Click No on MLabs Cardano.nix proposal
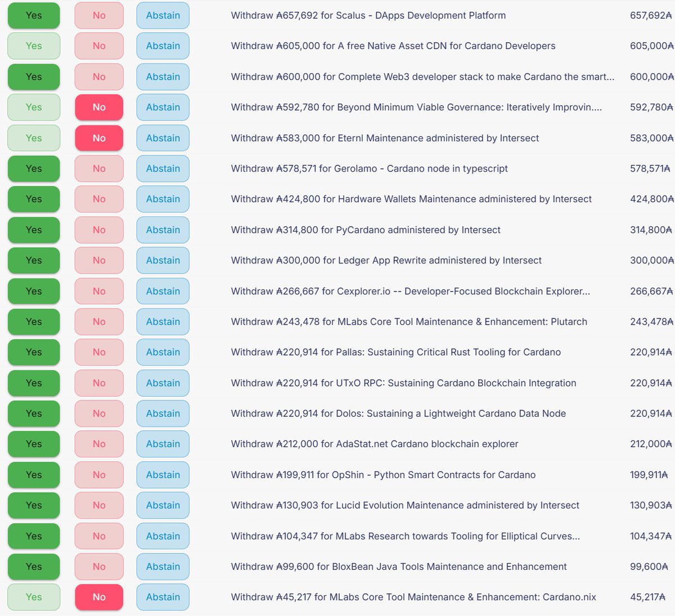The height and width of the screenshot is (616, 675). [x=99, y=597]
